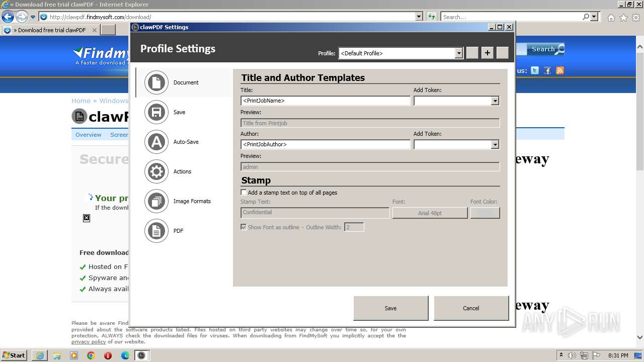Close the clawPDF browser tab
The height and width of the screenshot is (362, 644).
tap(94, 30)
